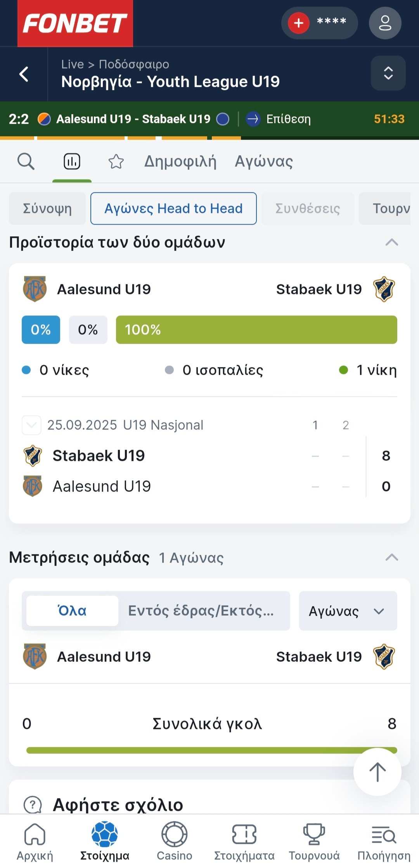Open the user profile icon
This screenshot has width=419, height=868.
(x=385, y=23)
